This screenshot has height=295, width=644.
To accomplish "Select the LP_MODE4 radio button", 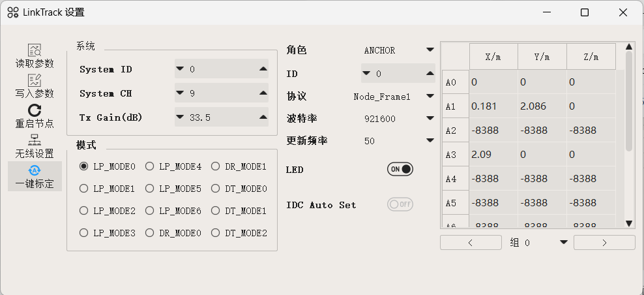I will tap(149, 166).
